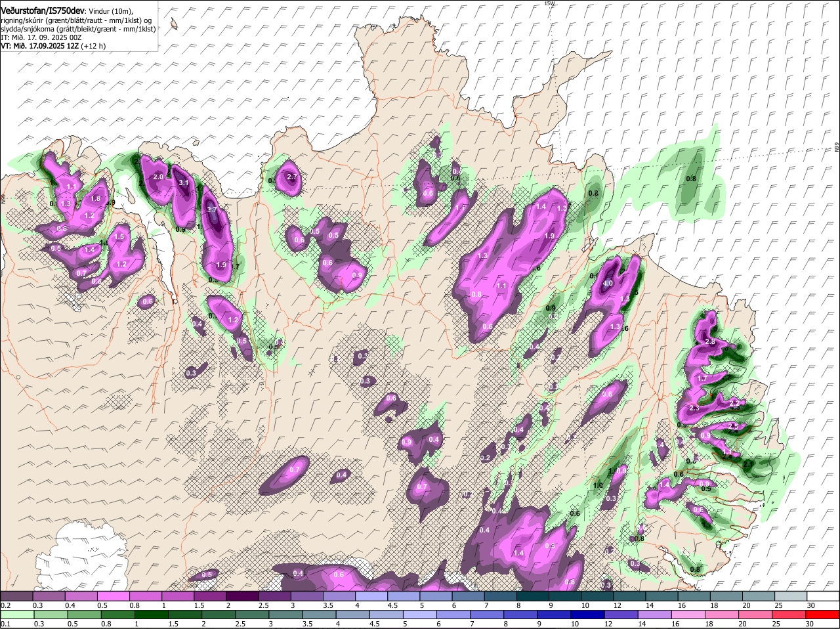Image resolution: width=840 pixels, height=629 pixels.
Task: Click the 2.8 precipitation value in the east
Action: [709, 342]
